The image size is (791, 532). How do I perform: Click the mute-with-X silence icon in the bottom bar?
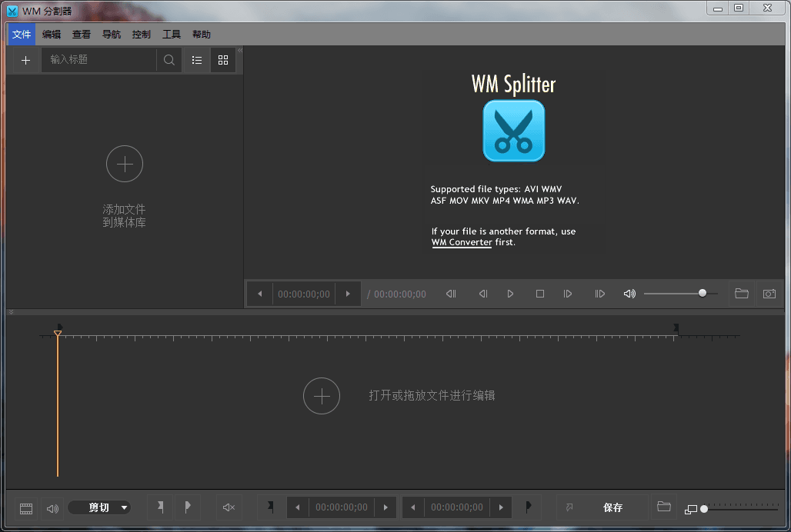pos(229,507)
